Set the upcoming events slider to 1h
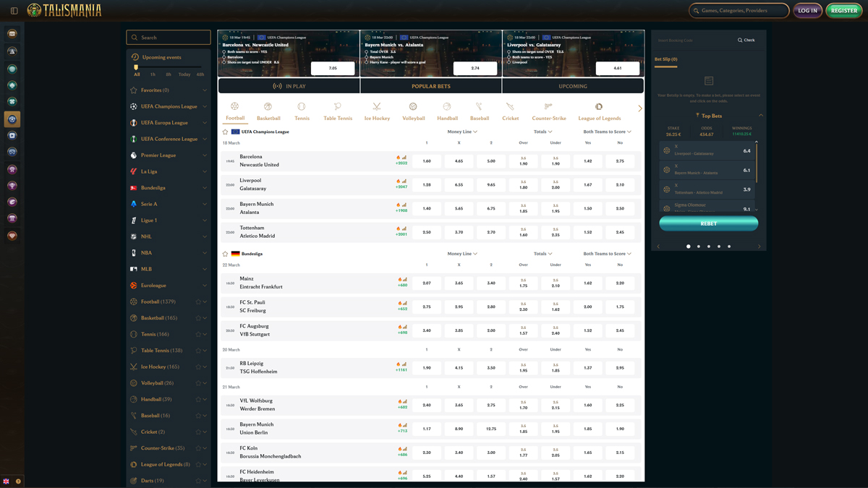 click(153, 74)
